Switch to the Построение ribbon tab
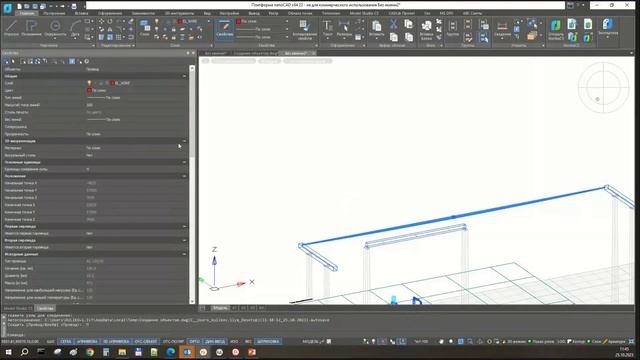Viewport: 640px width, 360px height. [x=54, y=13]
